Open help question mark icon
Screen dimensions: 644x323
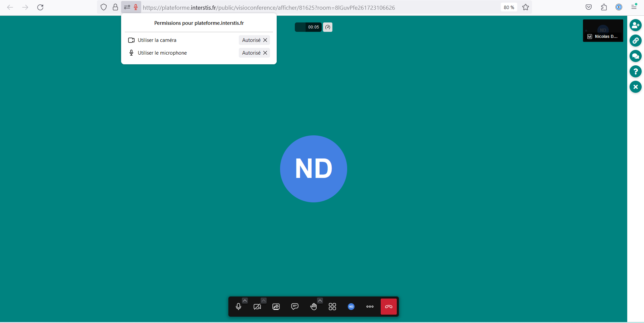point(635,71)
